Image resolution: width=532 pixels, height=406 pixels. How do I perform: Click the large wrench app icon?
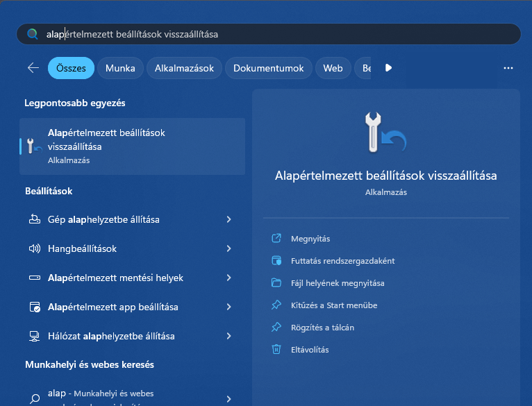coord(385,132)
